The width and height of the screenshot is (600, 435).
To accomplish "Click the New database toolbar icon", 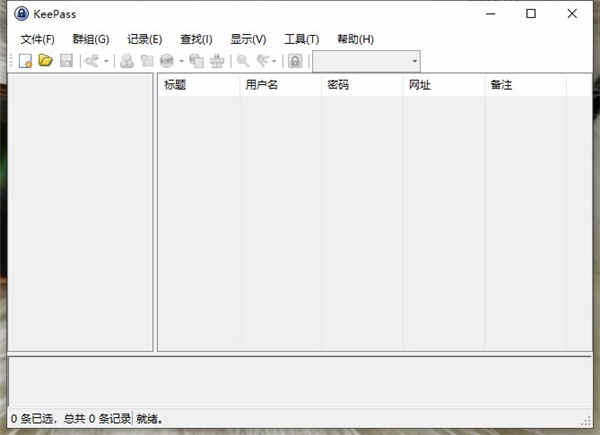I will tap(26, 61).
